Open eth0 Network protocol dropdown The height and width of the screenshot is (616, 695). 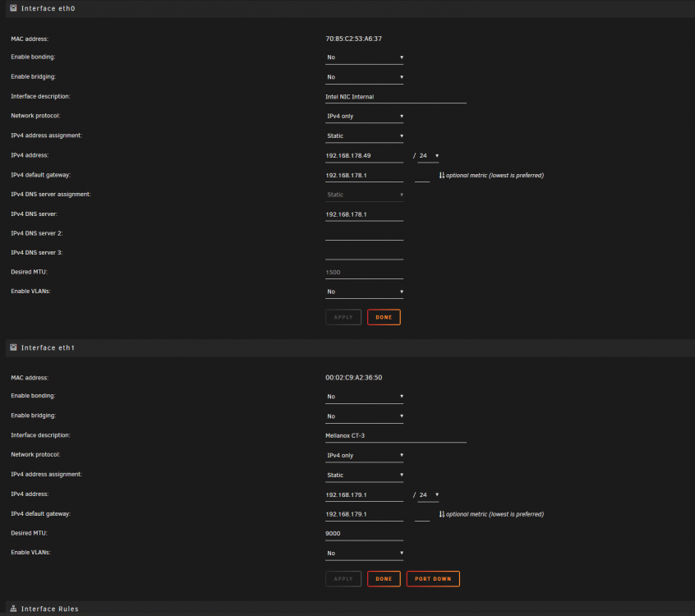[x=364, y=116]
